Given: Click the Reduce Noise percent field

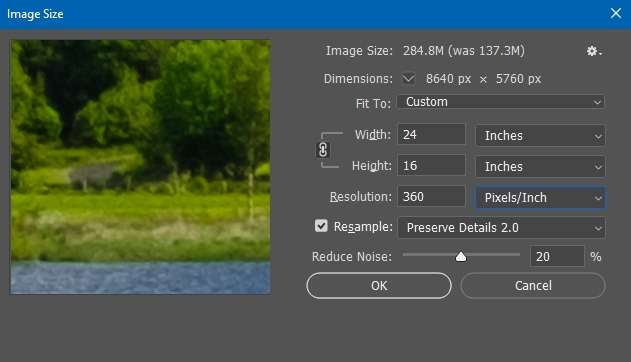Looking at the screenshot, I should 557,256.
